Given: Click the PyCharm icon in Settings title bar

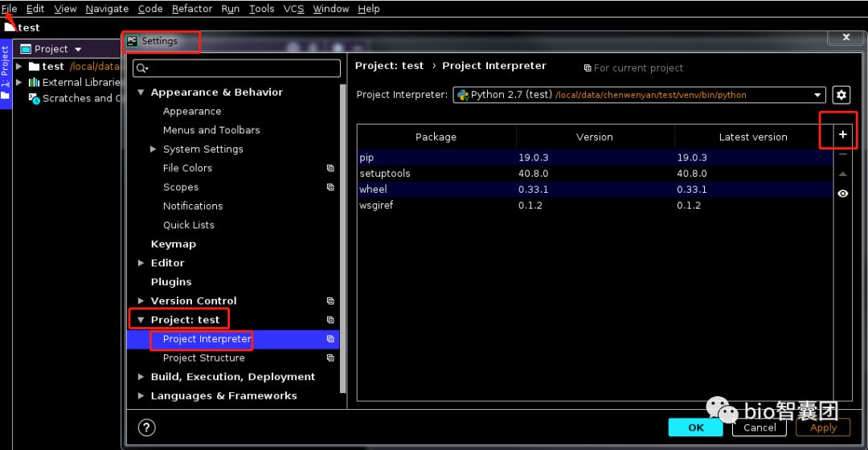Looking at the screenshot, I should pos(132,41).
